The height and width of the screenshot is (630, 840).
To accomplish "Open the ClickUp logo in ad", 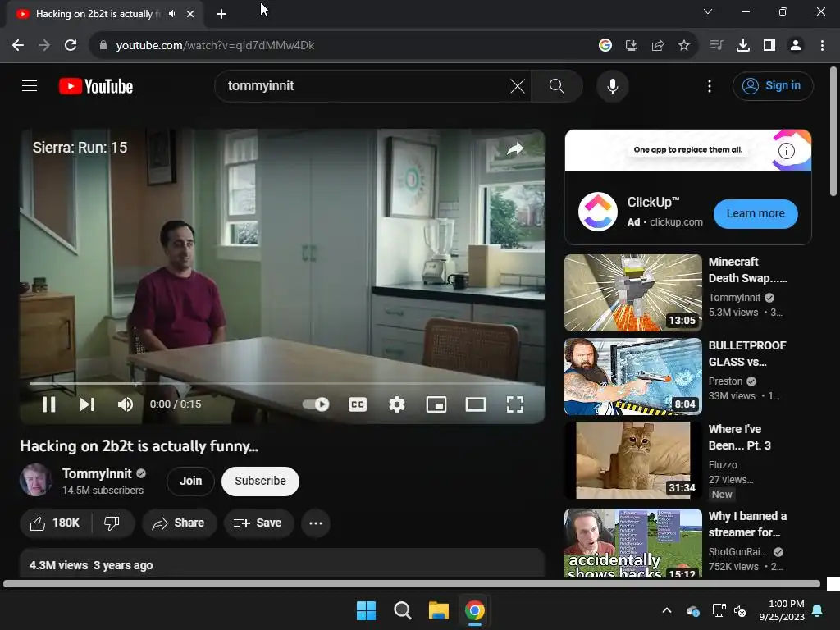I will [598, 212].
